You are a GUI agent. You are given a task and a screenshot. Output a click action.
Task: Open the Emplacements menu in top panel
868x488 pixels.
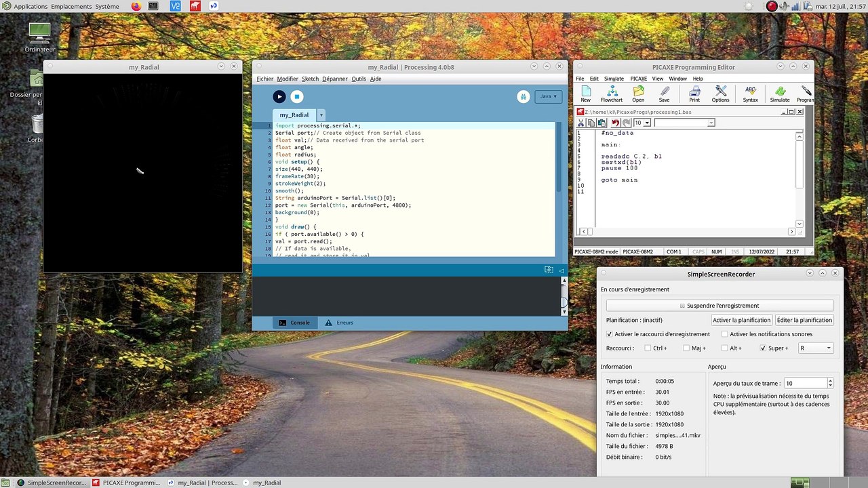pyautogui.click(x=71, y=6)
